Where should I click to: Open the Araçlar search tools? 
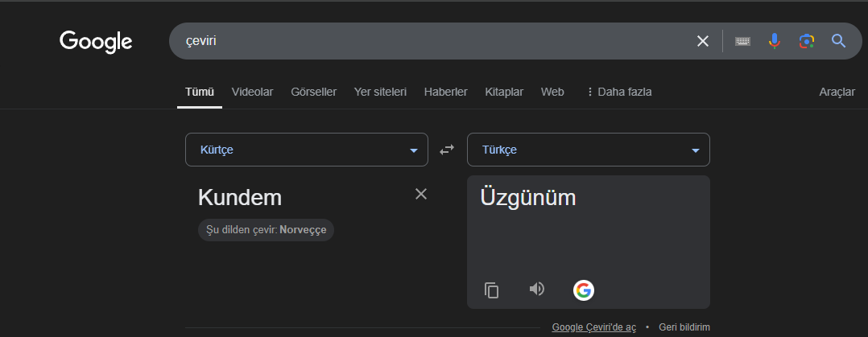pyautogui.click(x=837, y=92)
